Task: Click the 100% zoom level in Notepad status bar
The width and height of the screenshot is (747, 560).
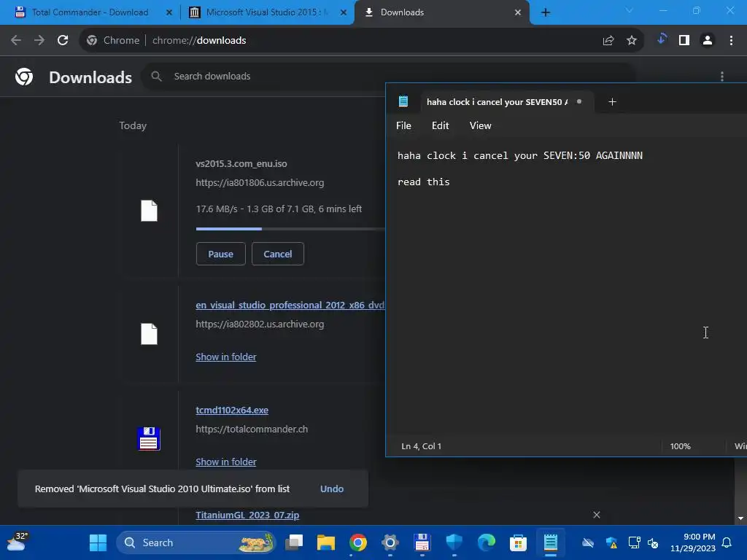Action: (x=681, y=446)
